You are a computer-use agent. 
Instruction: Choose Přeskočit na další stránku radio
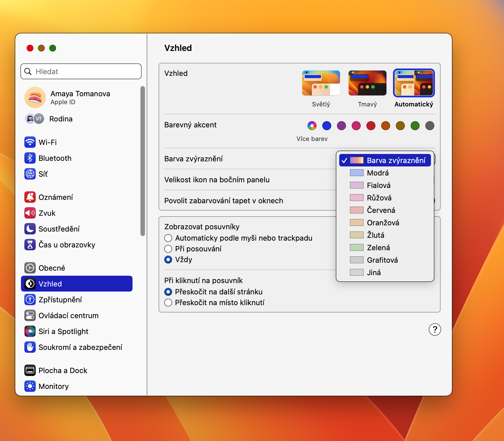[x=168, y=292]
